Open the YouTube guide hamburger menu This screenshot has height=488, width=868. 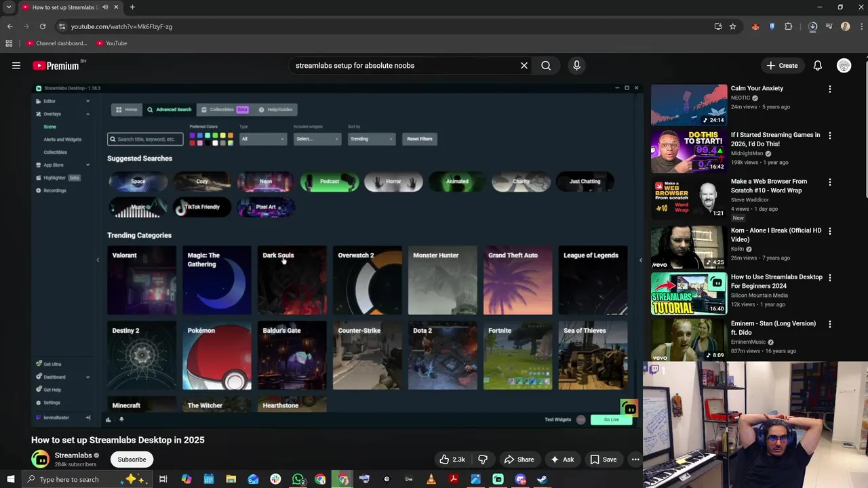click(x=16, y=66)
